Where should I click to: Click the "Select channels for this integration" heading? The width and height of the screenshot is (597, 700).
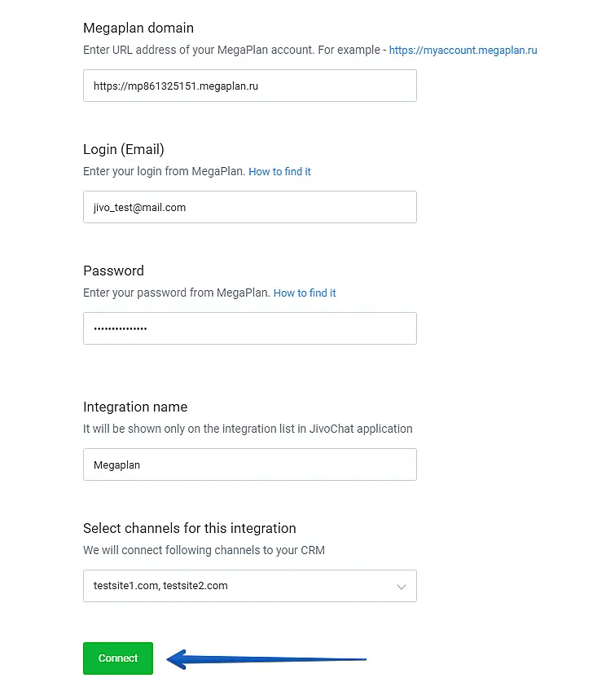(190, 529)
